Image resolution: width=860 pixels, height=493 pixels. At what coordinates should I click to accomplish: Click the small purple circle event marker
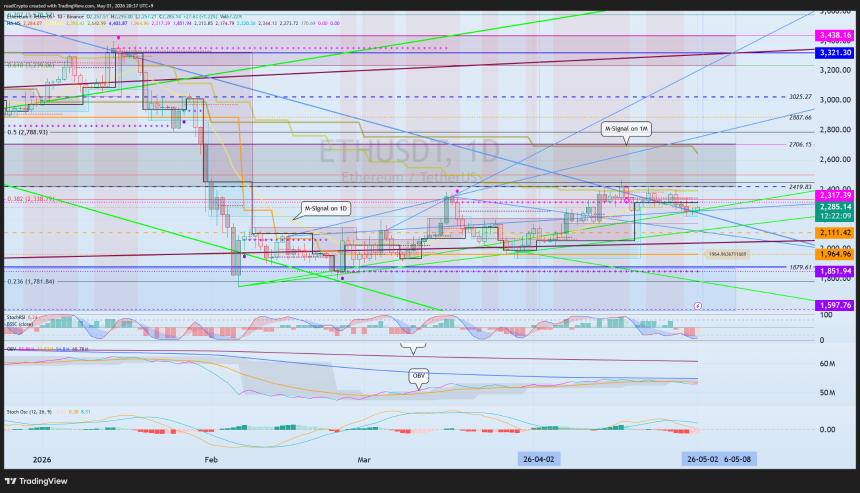pyautogui.click(x=698, y=306)
